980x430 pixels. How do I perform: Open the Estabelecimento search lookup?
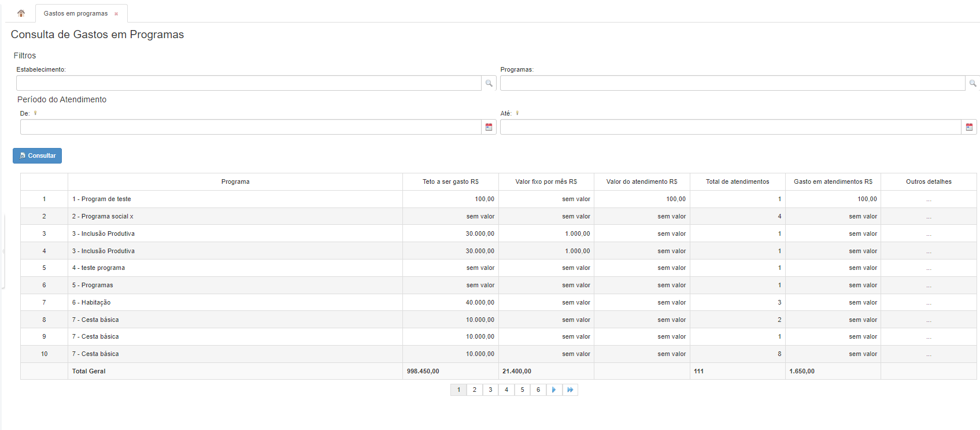point(489,83)
